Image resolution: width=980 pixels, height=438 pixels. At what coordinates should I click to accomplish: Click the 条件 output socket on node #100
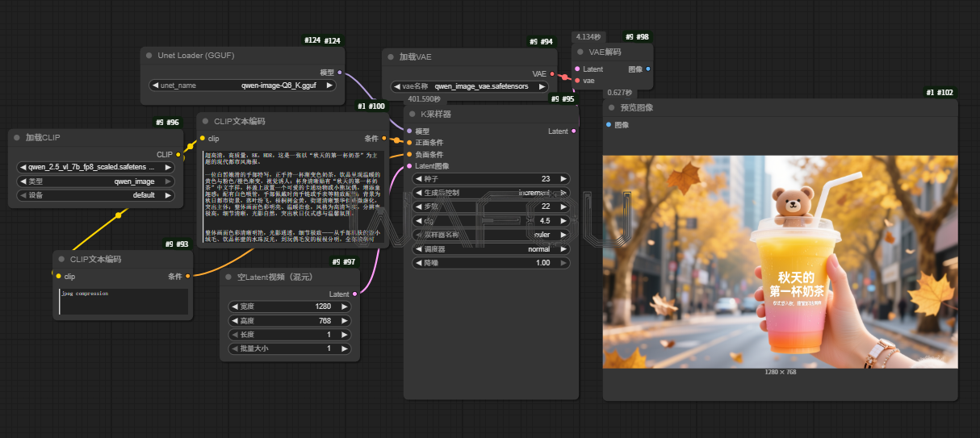[x=384, y=139]
